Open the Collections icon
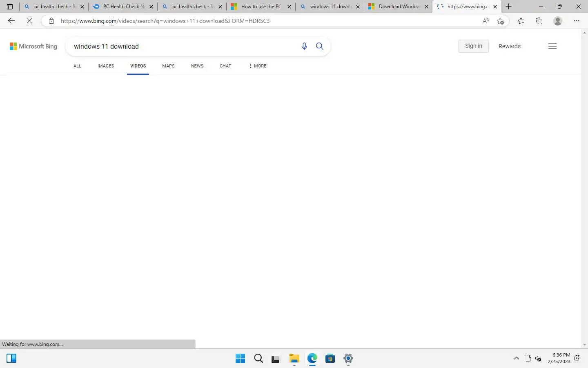The height and width of the screenshot is (368, 588). coord(539,21)
